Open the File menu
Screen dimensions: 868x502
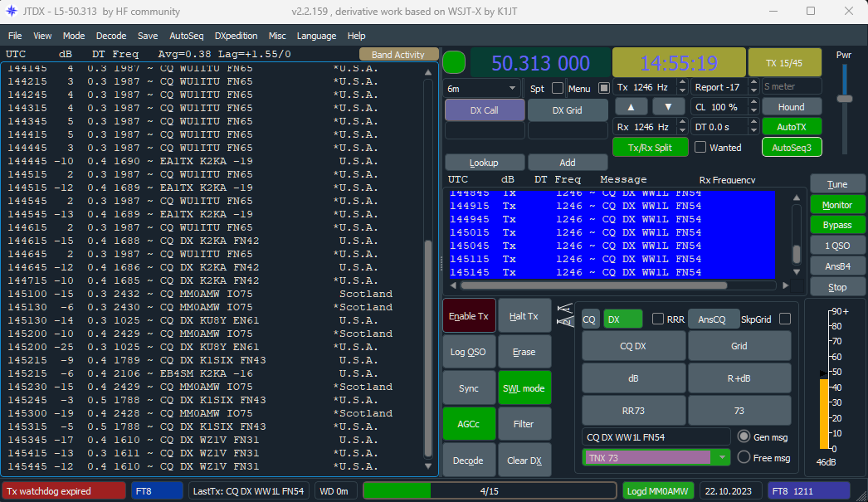[15, 36]
